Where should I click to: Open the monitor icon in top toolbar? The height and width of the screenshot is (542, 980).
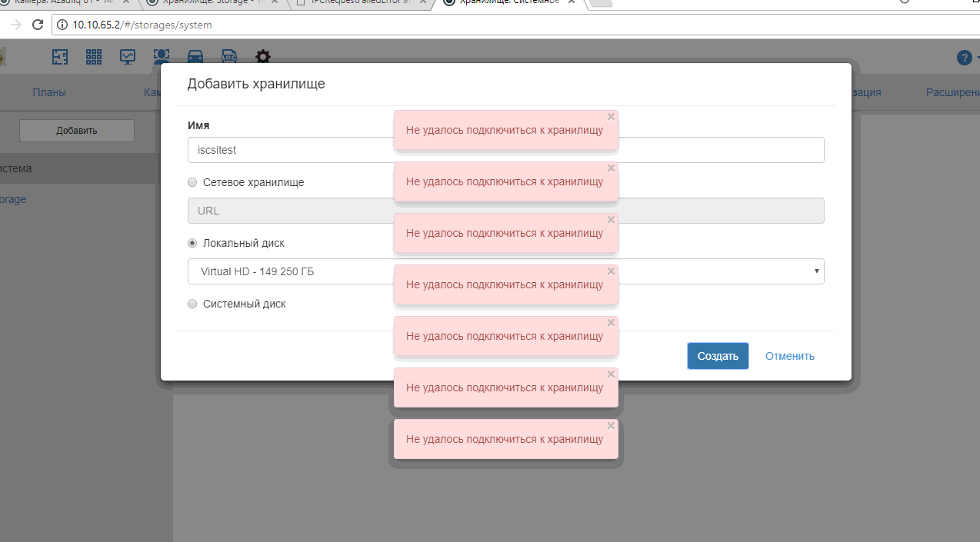pos(128,57)
